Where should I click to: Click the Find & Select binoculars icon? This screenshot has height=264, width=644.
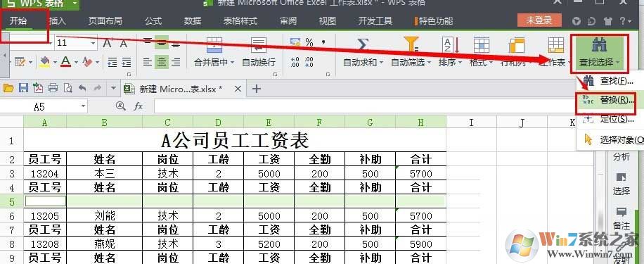599,44
